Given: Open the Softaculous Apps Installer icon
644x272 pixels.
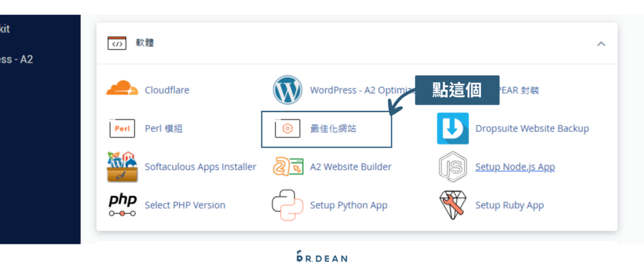Looking at the screenshot, I should click(122, 166).
